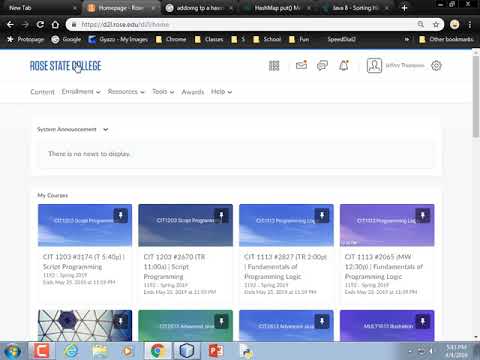
Task: Click the My Courses heading
Action: 53,195
